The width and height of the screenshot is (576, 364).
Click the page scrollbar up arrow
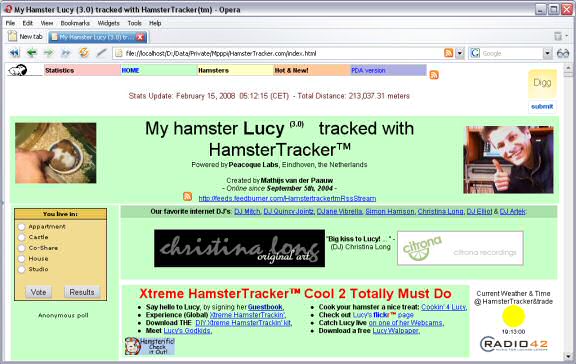point(569,68)
